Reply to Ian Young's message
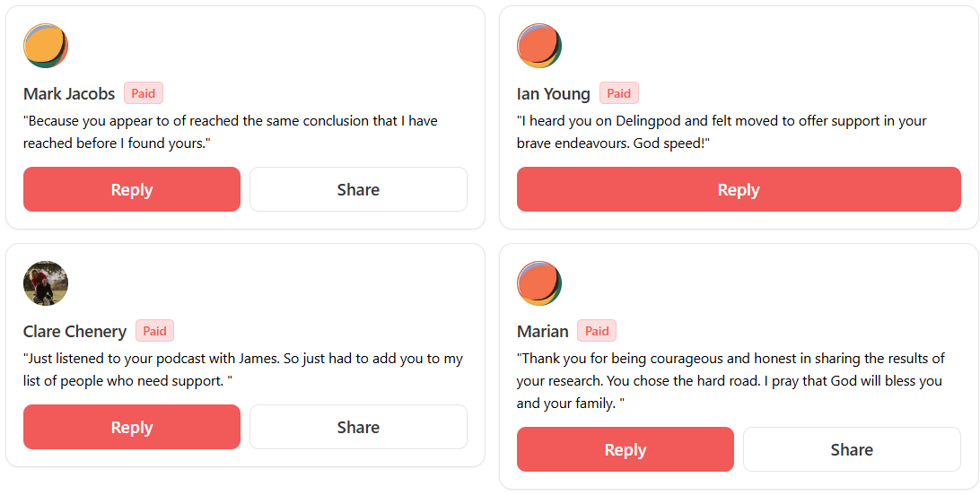The image size is (980, 495). [x=739, y=189]
